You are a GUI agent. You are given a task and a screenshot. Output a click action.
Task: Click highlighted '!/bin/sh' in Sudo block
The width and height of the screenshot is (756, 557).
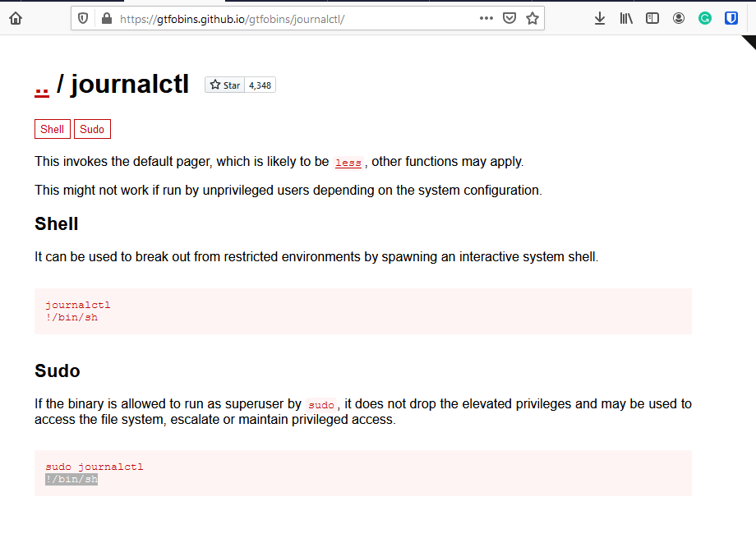click(x=71, y=480)
